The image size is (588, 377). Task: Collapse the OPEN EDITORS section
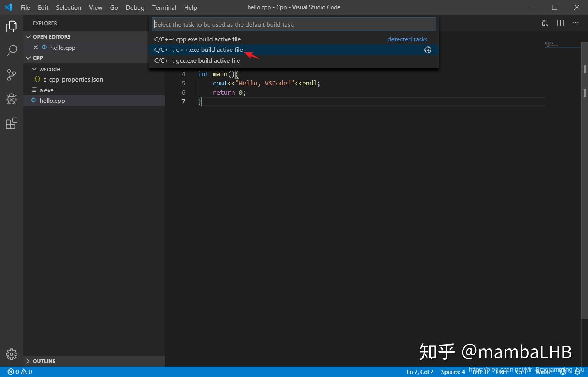click(28, 36)
